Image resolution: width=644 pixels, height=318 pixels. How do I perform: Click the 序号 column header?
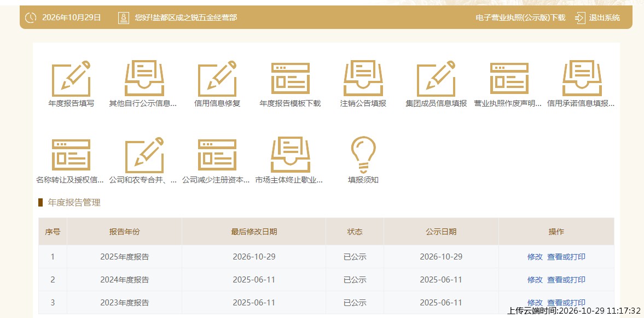[53, 232]
